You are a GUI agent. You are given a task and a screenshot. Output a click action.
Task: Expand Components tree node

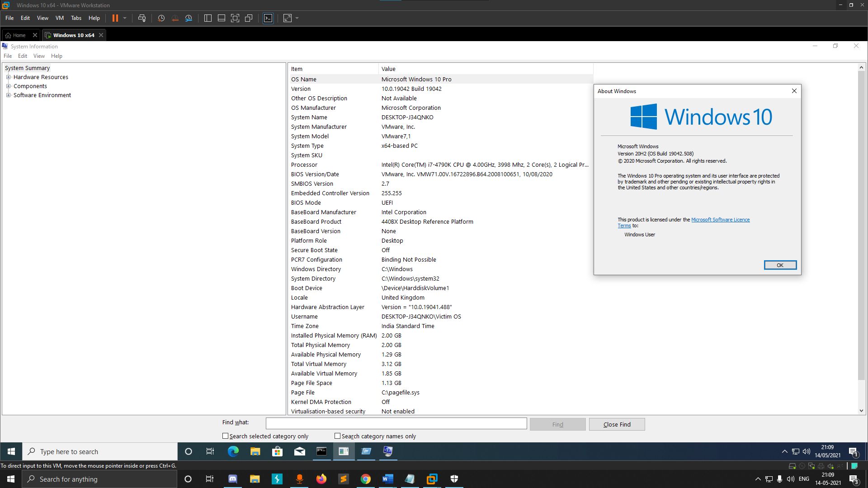(8, 86)
